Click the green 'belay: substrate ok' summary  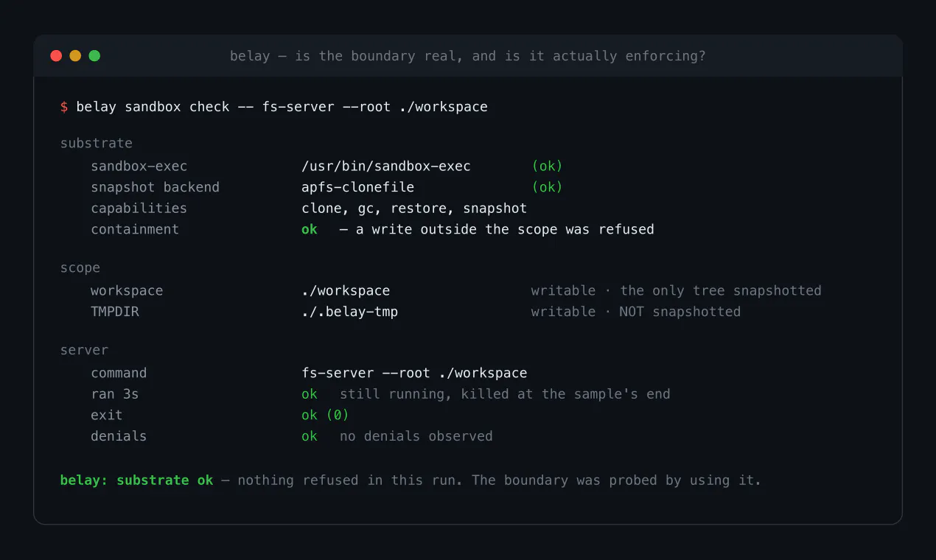point(136,480)
